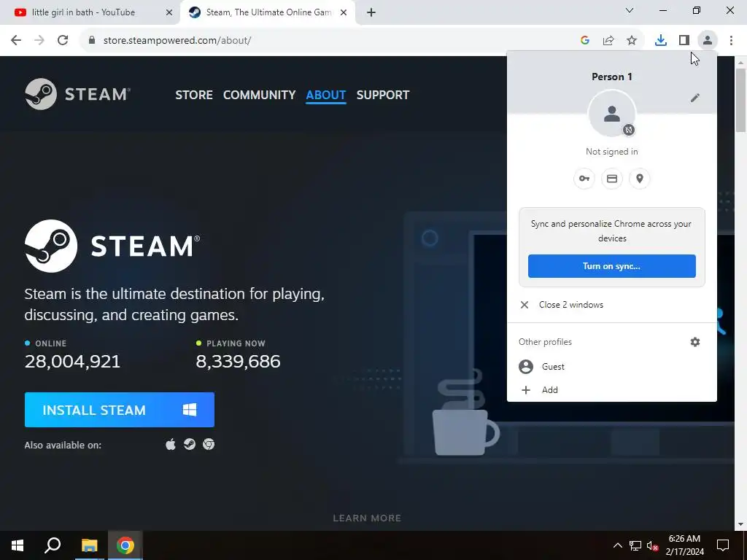
Task: Close the YouTube tab
Action: [169, 13]
